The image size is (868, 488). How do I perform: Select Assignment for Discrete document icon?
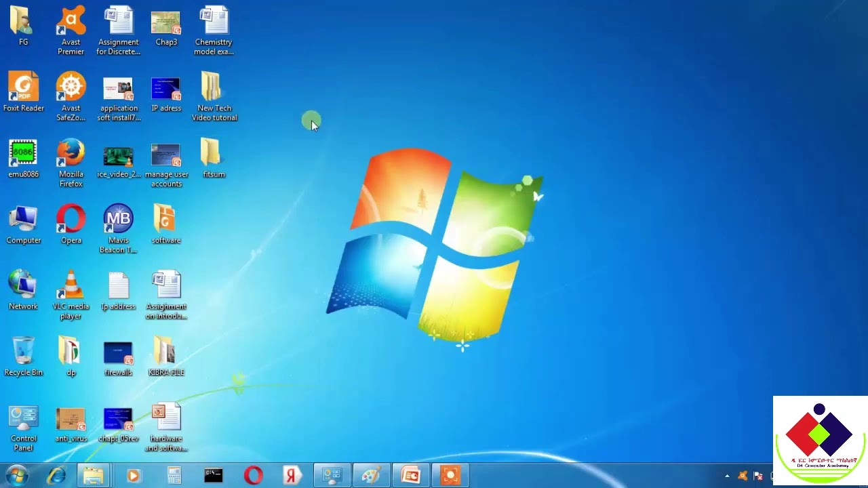coord(119,30)
